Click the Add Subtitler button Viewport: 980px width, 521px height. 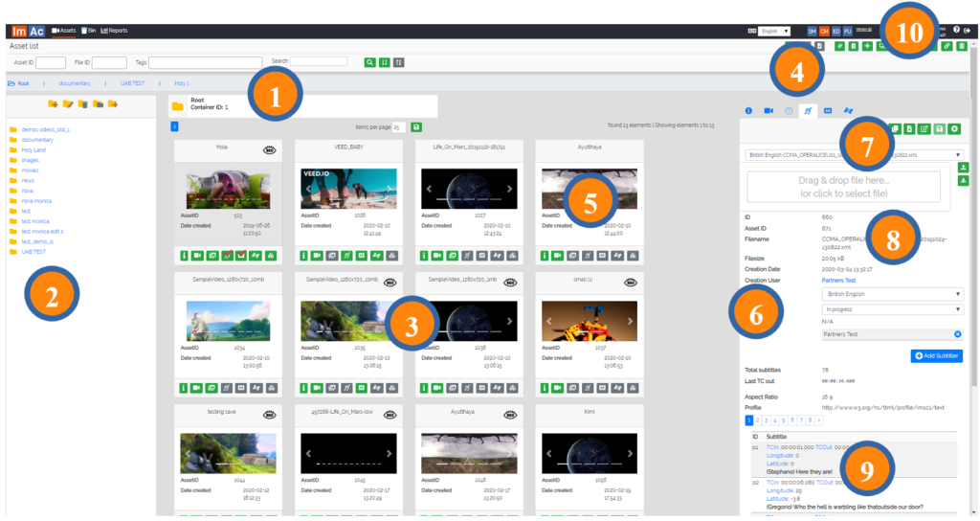coord(936,355)
